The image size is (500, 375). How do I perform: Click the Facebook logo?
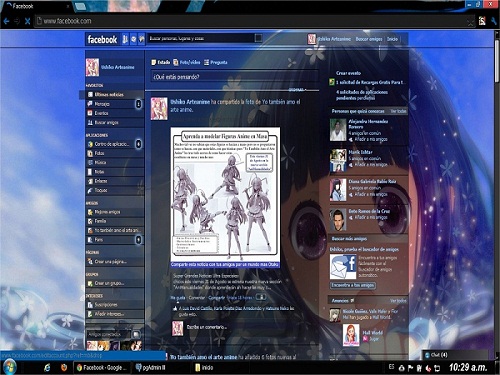point(102,40)
